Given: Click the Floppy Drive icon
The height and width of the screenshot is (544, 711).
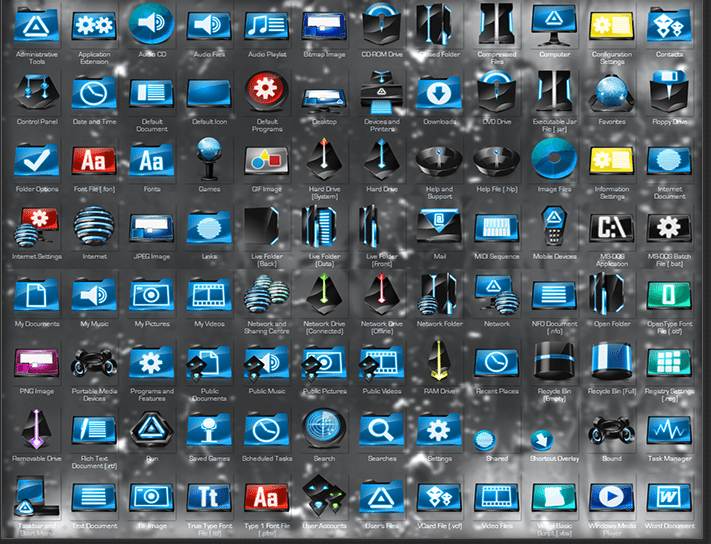Looking at the screenshot, I should (669, 91).
